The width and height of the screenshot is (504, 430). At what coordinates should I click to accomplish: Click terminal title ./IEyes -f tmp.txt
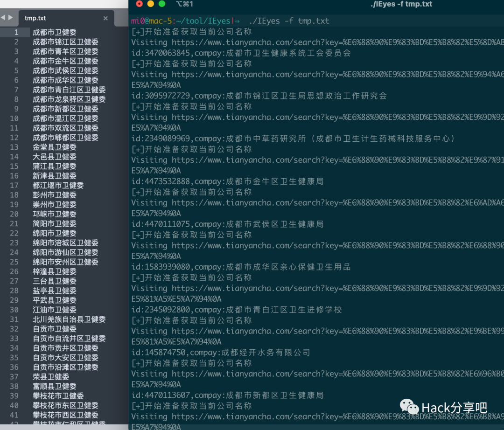click(401, 4)
